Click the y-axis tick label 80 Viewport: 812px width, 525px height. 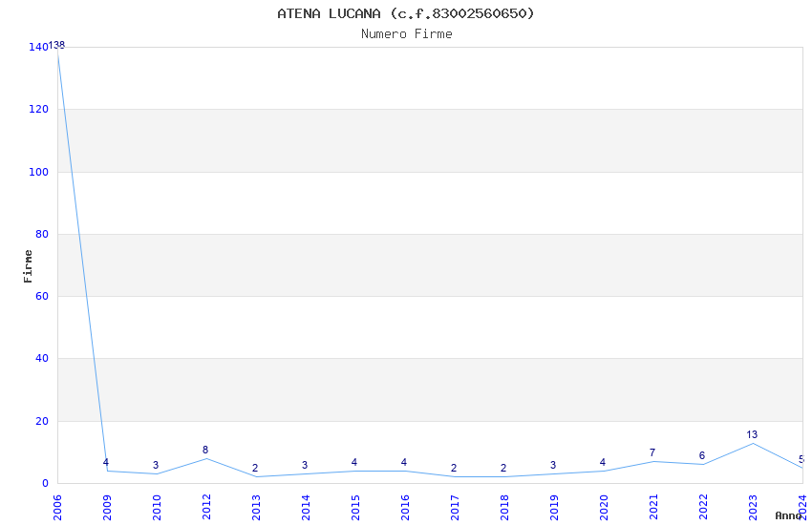[42, 234]
